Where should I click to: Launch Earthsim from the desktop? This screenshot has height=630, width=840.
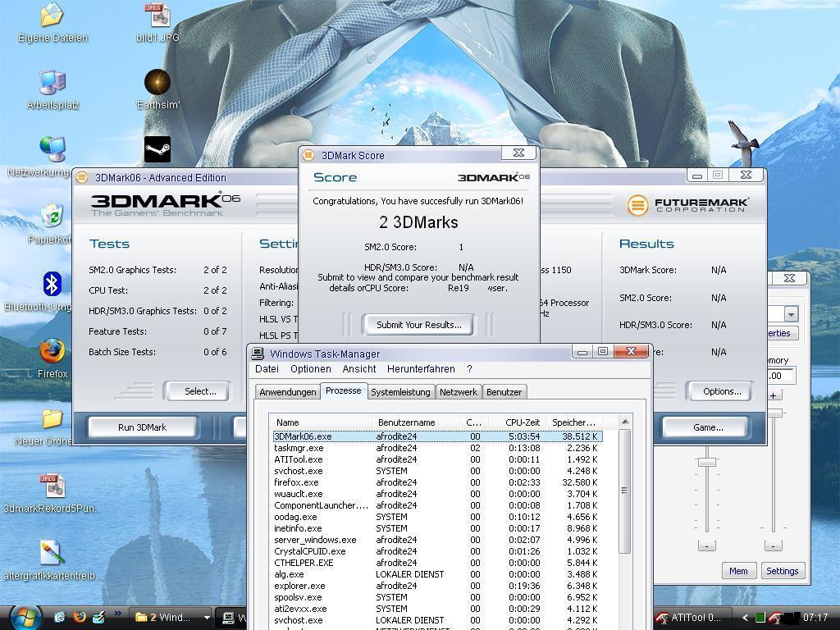pos(157,83)
